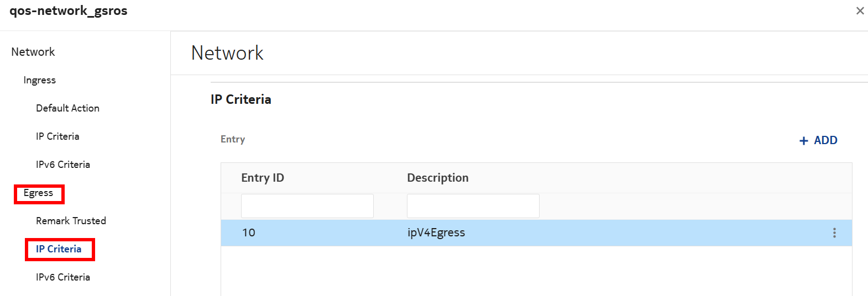Open IPv6 Criteria under Egress

[x=62, y=277]
